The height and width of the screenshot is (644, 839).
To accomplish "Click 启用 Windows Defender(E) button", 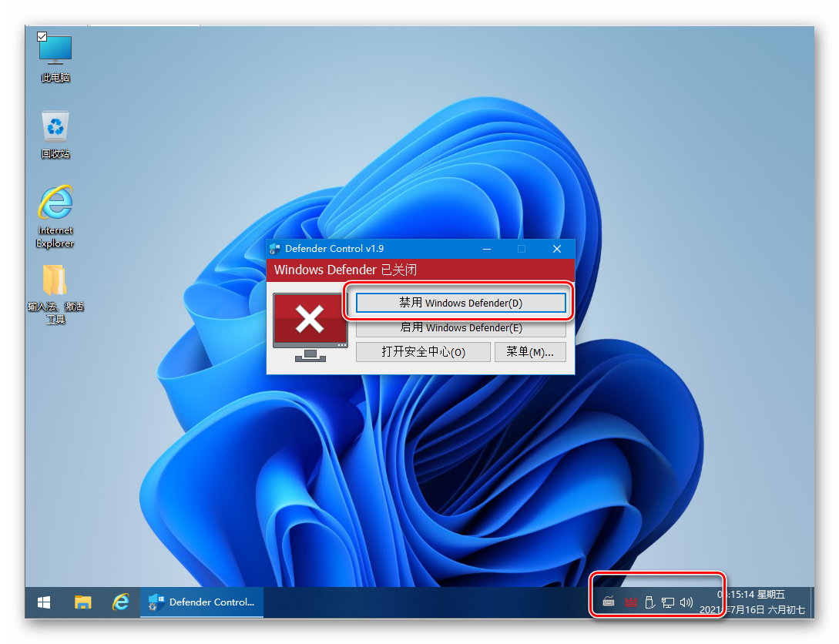I will tap(461, 327).
